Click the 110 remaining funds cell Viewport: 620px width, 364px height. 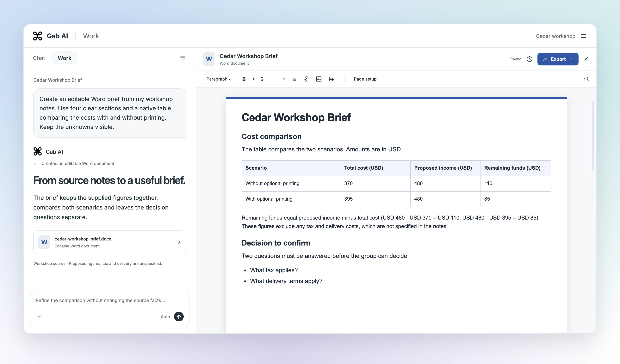tap(516, 184)
